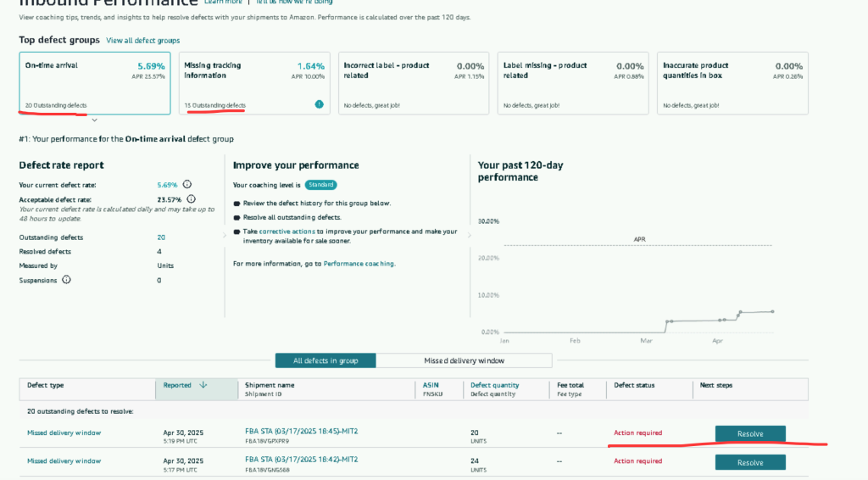
Task: Switch to Missed delivery window tab
Action: (464, 360)
